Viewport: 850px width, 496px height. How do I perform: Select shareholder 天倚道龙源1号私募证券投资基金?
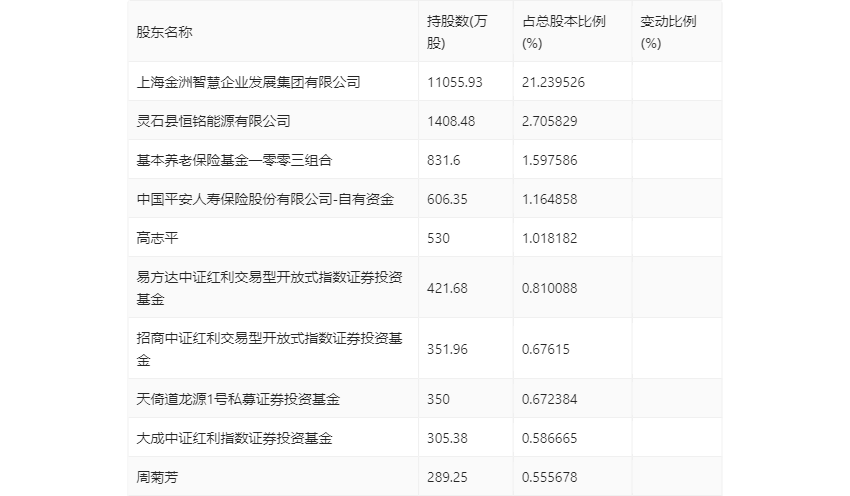238,399
